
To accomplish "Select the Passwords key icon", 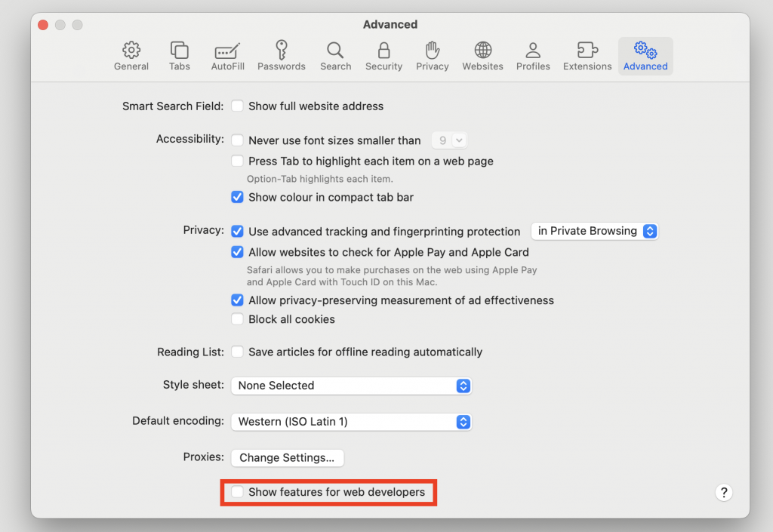I will coord(281,55).
